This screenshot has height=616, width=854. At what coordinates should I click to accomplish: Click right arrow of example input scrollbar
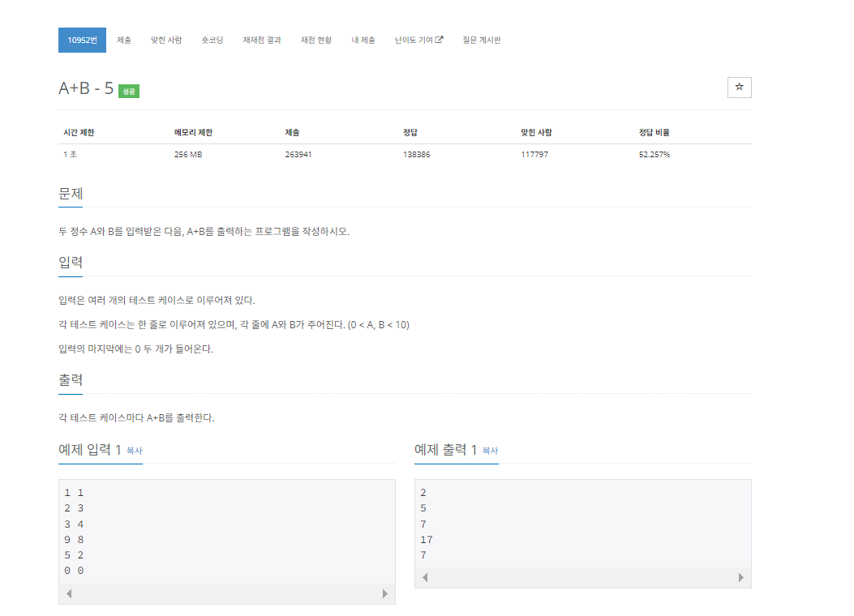[x=385, y=593]
